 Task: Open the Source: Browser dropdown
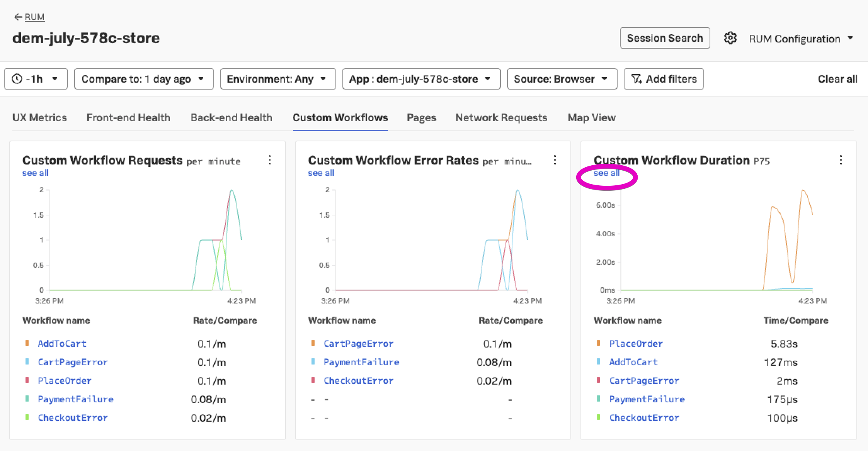562,79
